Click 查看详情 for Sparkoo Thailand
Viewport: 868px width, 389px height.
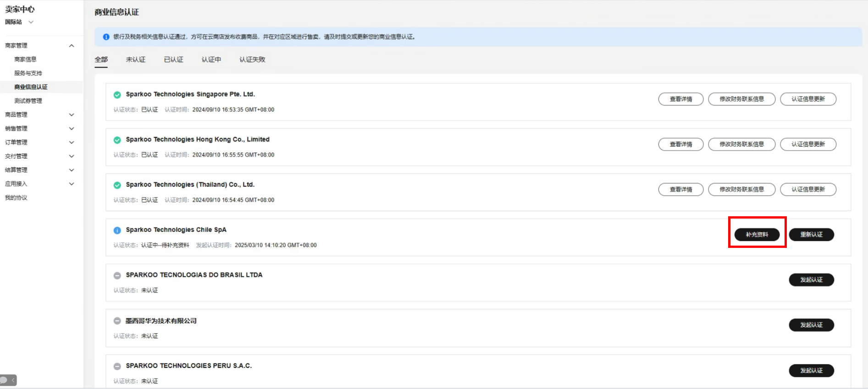681,189
